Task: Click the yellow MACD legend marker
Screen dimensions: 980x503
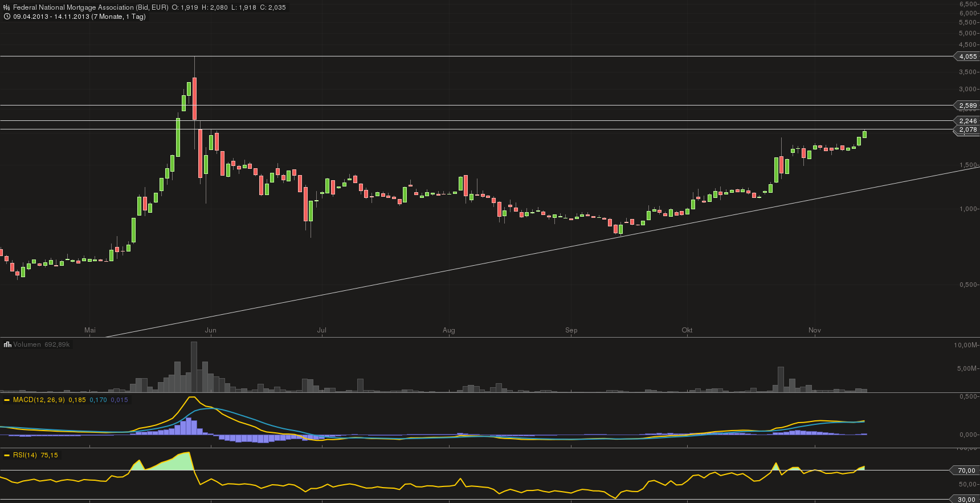Action: (7, 400)
